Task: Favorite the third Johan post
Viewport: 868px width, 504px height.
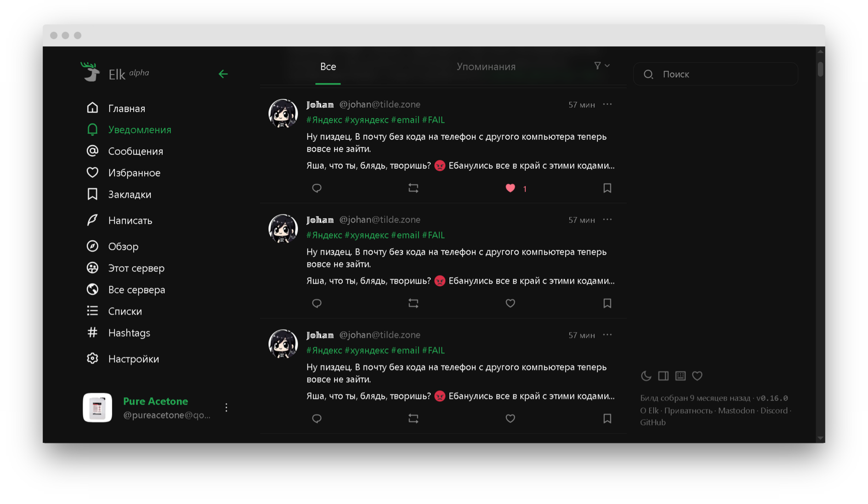Action: pyautogui.click(x=510, y=419)
